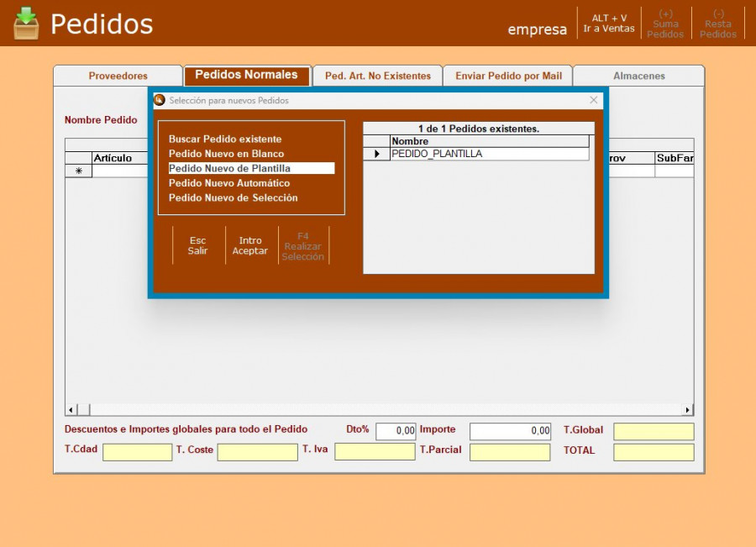This screenshot has height=547, width=756.
Task: Select Pedido Nuevo Automático option
Action: (229, 183)
